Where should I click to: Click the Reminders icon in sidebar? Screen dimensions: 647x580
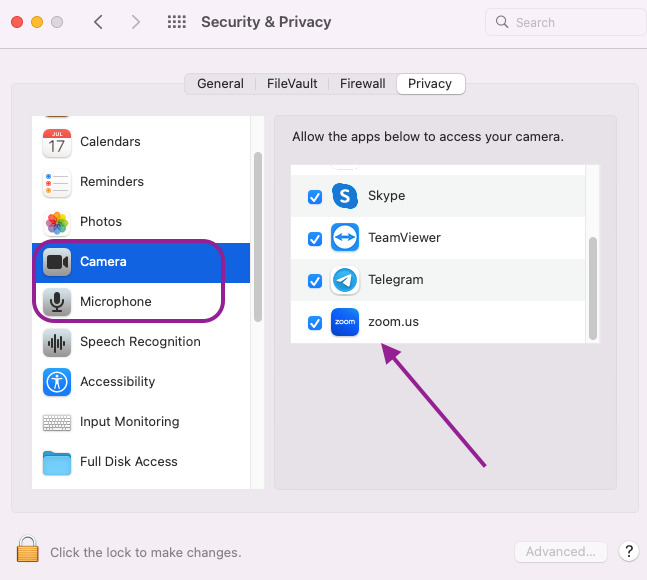coord(57,182)
